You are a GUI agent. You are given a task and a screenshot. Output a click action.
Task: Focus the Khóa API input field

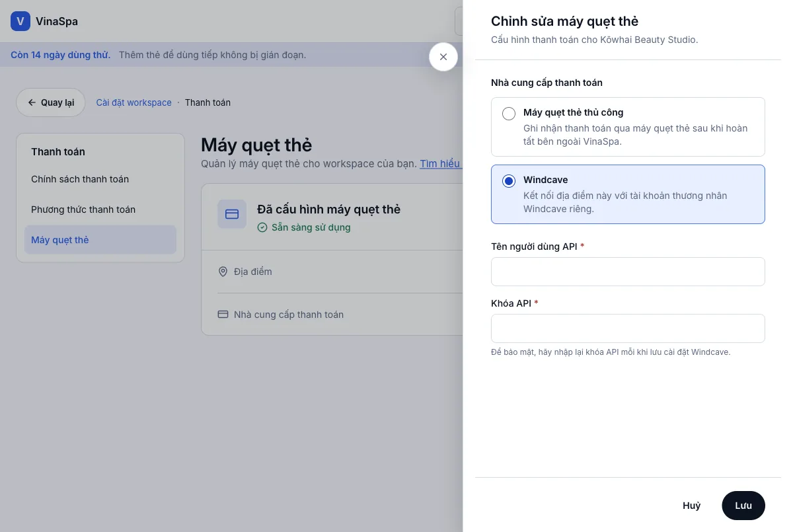pos(628,328)
